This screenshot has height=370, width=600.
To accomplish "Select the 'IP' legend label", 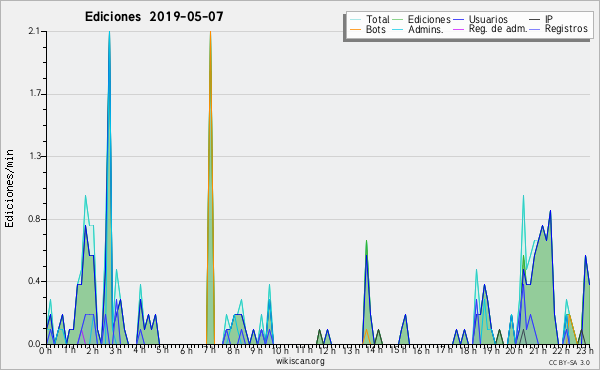I will click(549, 19).
